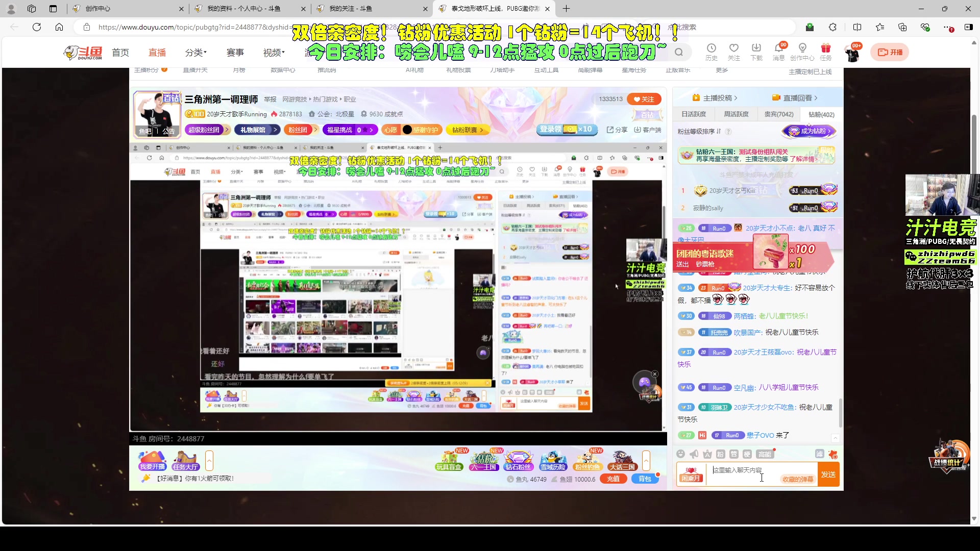The width and height of the screenshot is (980, 551).
Task: Open 我要开播 activity icon
Action: click(152, 461)
